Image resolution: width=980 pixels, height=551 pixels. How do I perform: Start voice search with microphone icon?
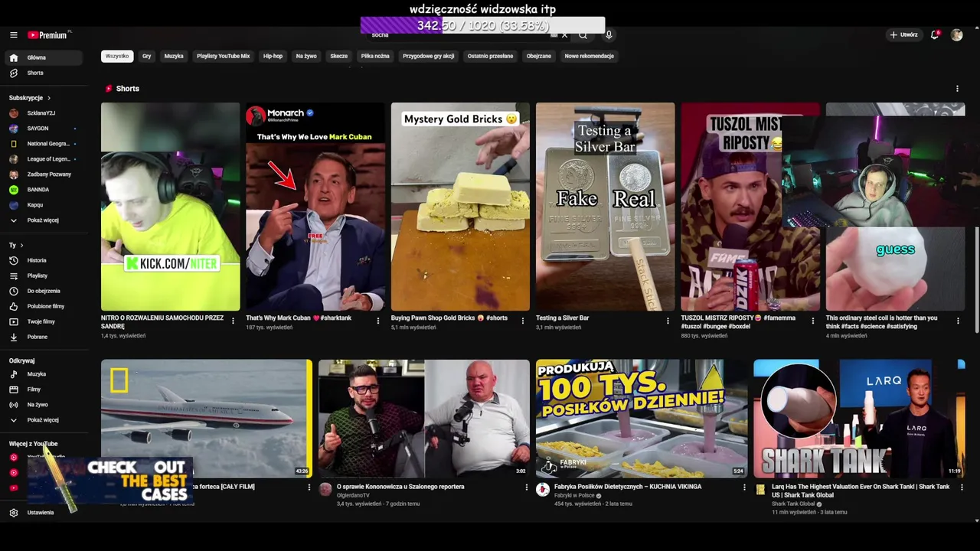pos(609,35)
